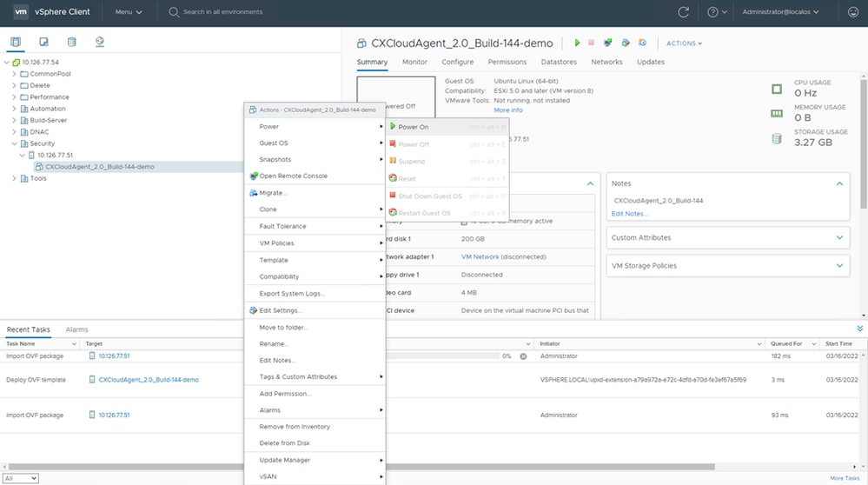Expand the VM Storage Policies panel
Viewport: 868px width, 485px height.
coord(839,266)
